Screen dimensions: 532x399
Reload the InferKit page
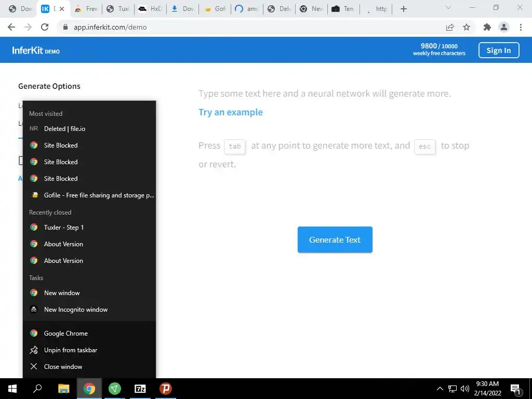pyautogui.click(x=45, y=27)
